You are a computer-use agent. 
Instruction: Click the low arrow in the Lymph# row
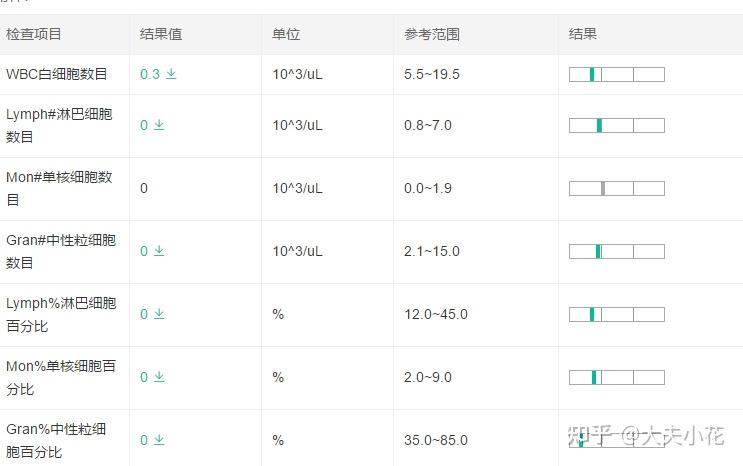[x=159, y=125]
